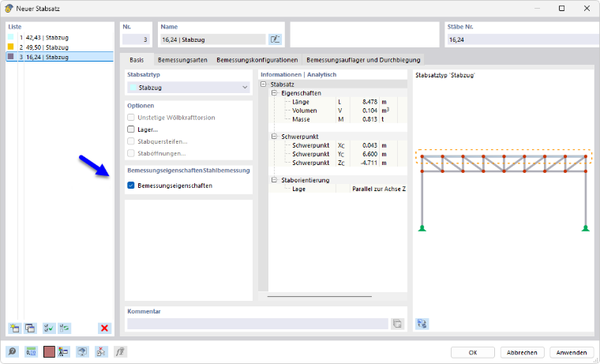The width and height of the screenshot is (600, 364).
Task: Click the color selection dialog icon
Action: 63,351
